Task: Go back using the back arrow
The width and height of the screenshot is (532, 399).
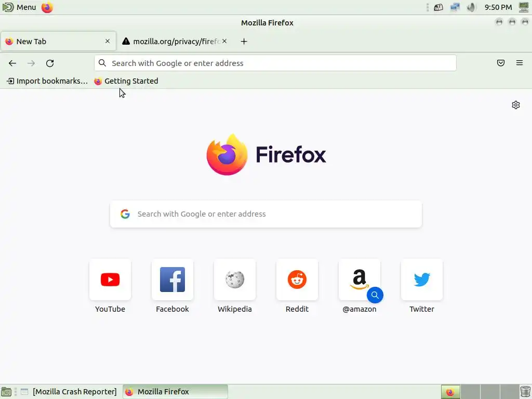Action: point(12,63)
